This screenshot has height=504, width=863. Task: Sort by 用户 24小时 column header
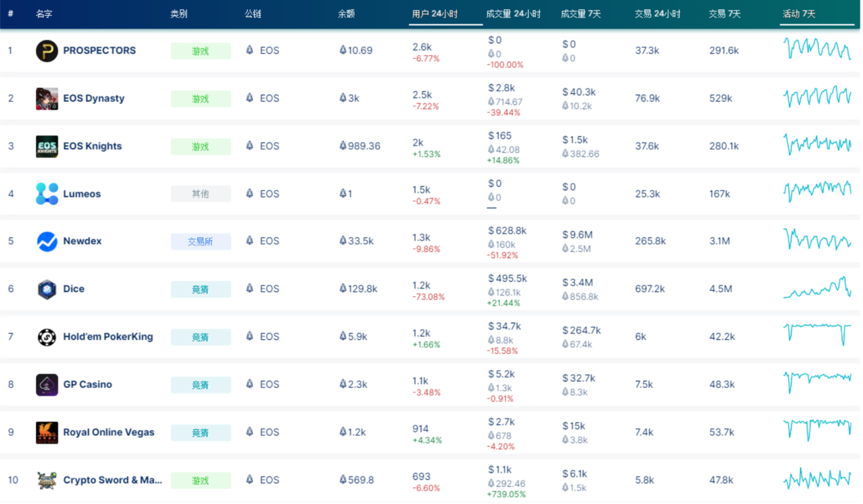click(435, 14)
